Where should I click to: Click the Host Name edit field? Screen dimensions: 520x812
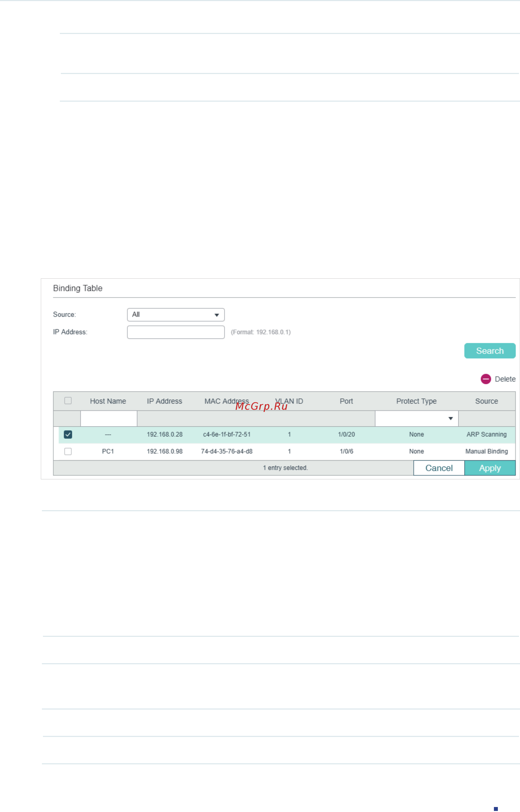tap(109, 418)
